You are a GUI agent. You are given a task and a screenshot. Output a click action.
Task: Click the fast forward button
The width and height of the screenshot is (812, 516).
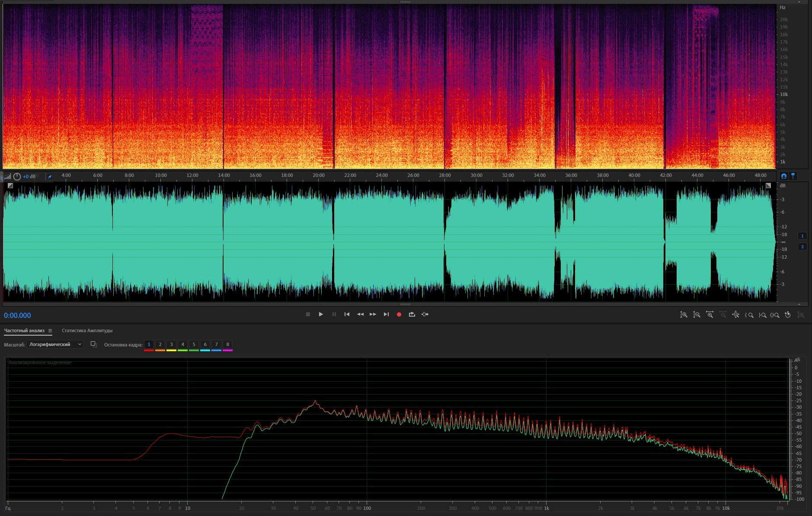pyautogui.click(x=373, y=314)
